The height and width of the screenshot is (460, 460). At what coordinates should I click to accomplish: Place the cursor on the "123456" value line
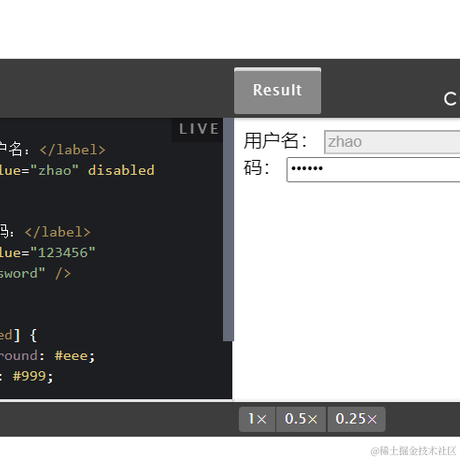pyautogui.click(x=48, y=252)
